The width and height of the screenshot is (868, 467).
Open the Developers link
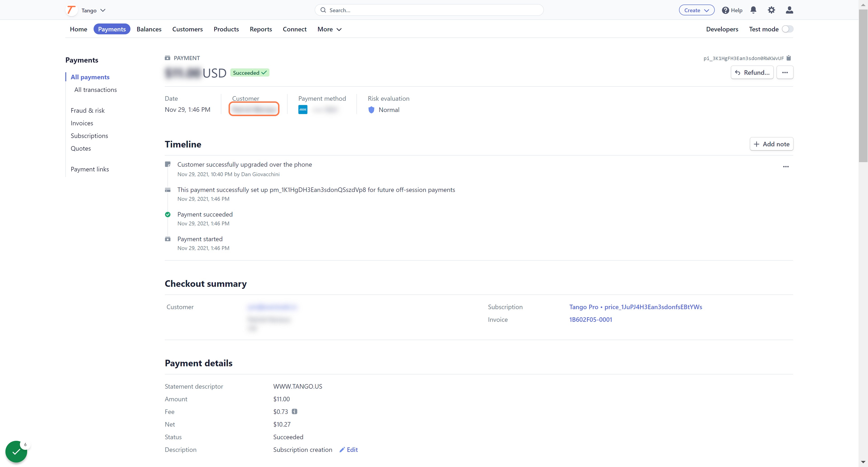coord(722,29)
